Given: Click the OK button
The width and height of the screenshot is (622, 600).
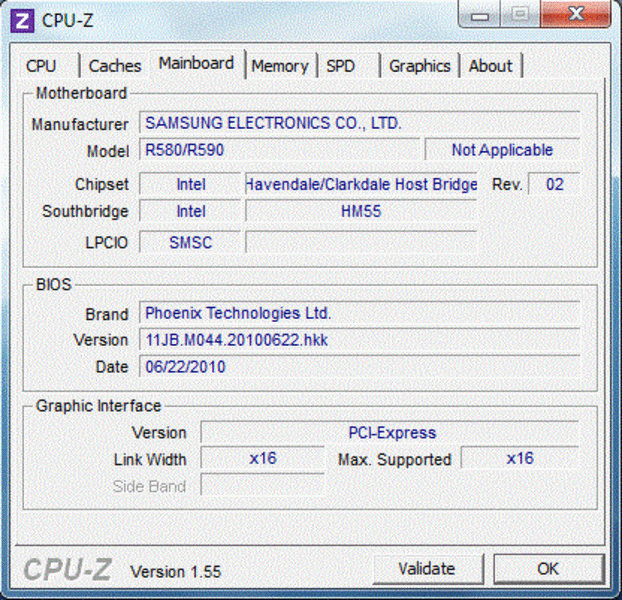Looking at the screenshot, I should pos(548,568).
